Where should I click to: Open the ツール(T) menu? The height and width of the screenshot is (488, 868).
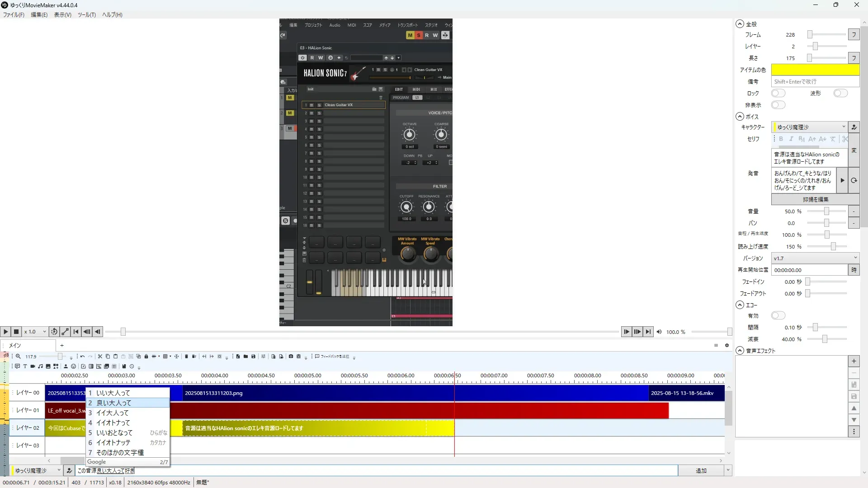[x=86, y=15]
